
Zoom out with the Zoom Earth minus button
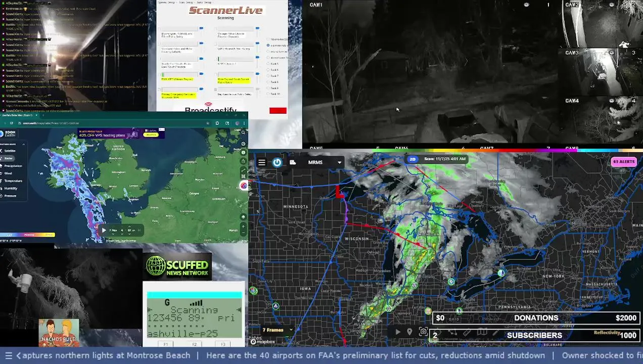coord(243,233)
